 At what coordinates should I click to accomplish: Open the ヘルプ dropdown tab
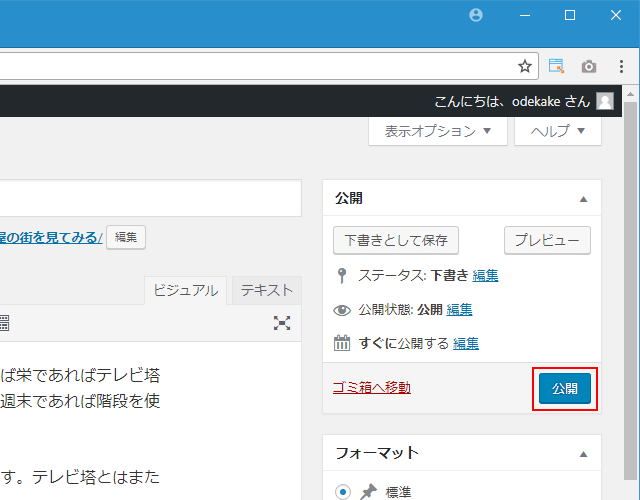pyautogui.click(x=558, y=131)
